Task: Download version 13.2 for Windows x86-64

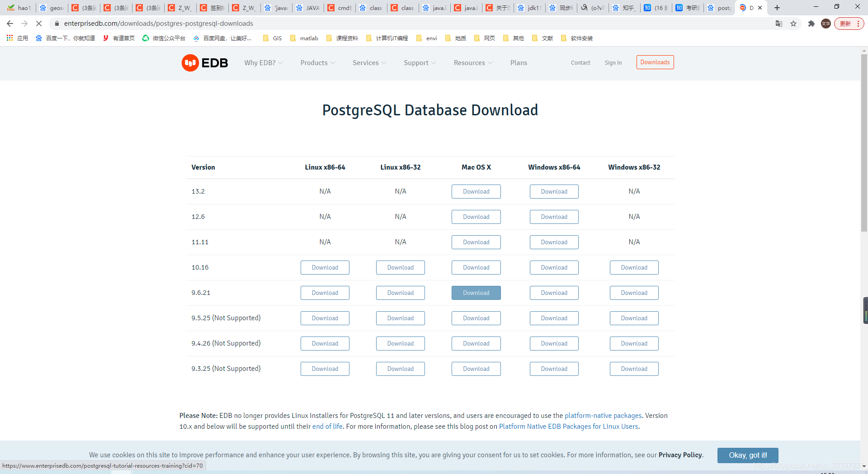Action: 554,191
